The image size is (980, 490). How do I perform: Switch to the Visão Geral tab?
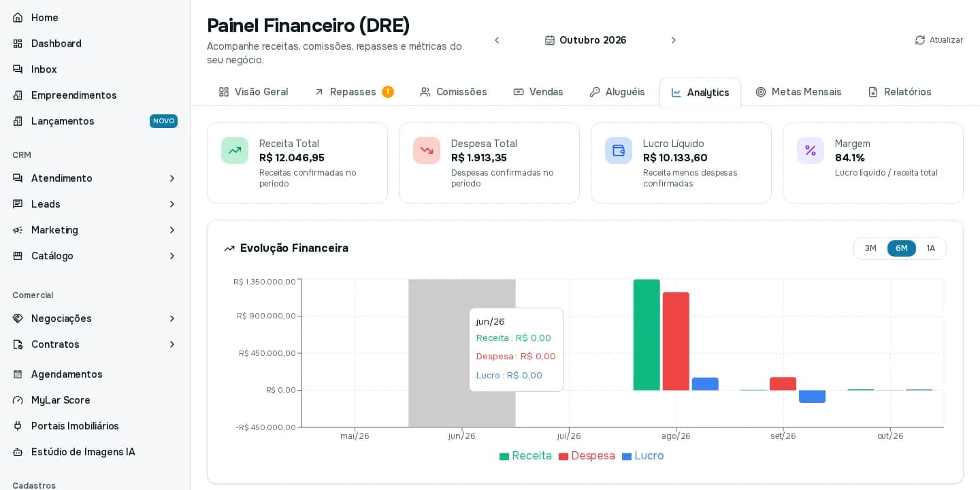click(253, 92)
